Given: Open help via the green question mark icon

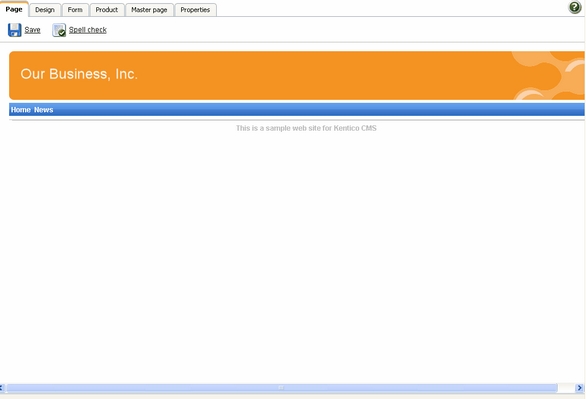Looking at the screenshot, I should click(574, 7).
